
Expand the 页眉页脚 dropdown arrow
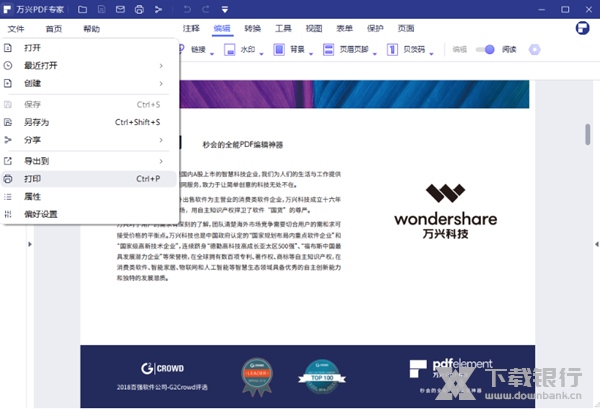pyautogui.click(x=375, y=54)
